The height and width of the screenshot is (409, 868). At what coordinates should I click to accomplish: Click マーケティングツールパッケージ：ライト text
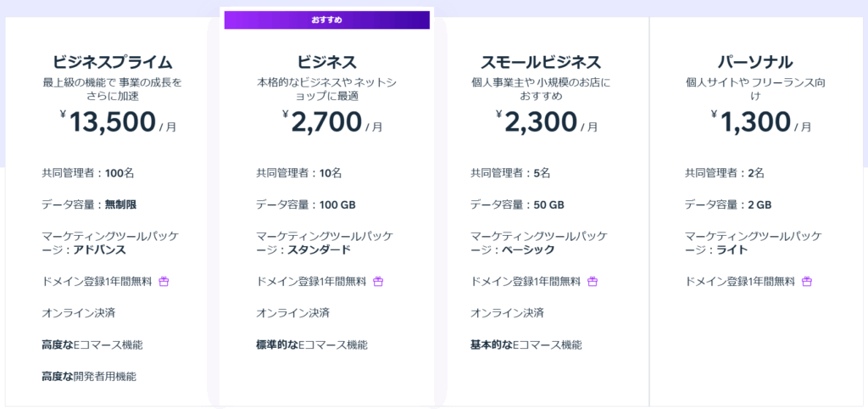click(754, 244)
